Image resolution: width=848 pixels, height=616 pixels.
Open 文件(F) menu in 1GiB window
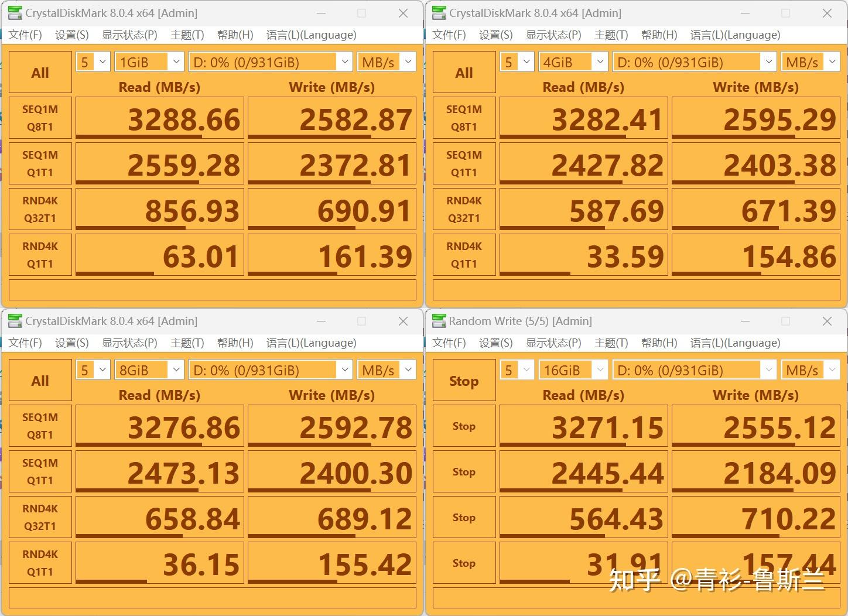click(25, 35)
